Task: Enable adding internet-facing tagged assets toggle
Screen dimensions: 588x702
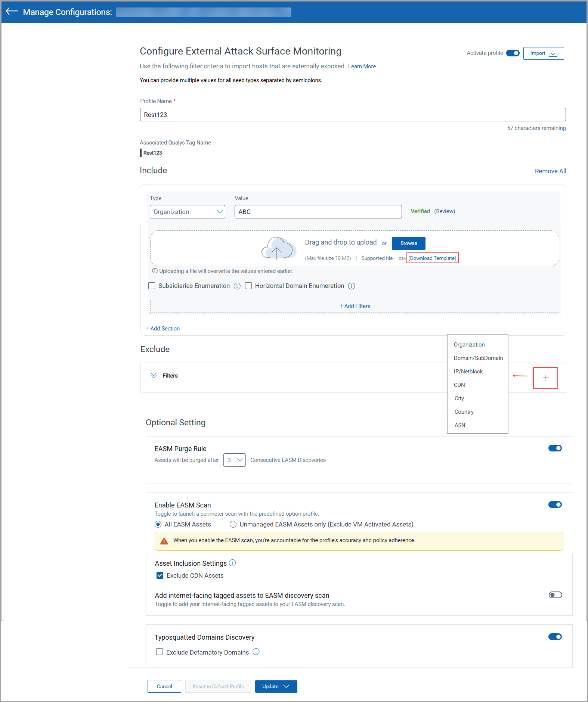Action: [x=555, y=595]
